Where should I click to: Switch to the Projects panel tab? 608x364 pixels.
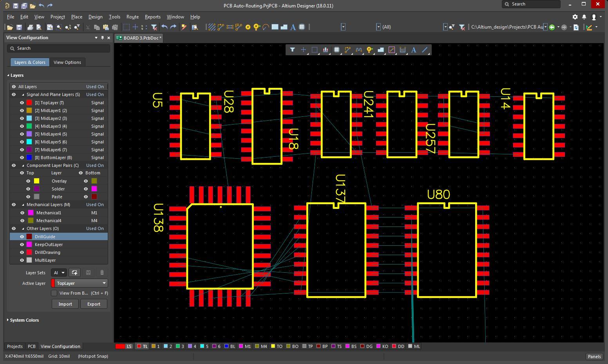coord(15,346)
